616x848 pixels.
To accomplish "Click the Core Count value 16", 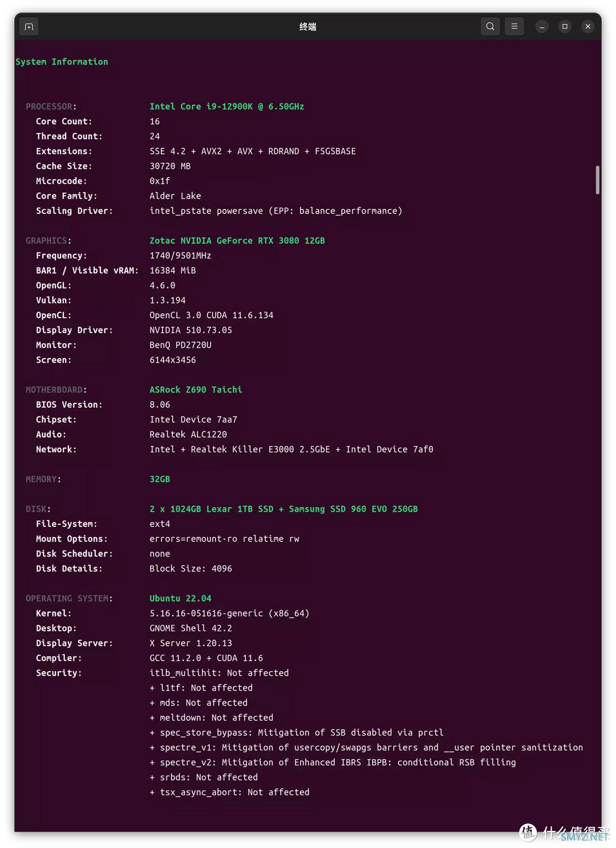I will 155,121.
